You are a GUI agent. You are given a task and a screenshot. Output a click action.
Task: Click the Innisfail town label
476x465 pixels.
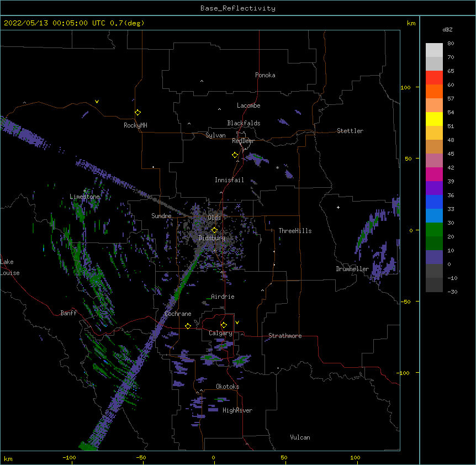(229, 180)
